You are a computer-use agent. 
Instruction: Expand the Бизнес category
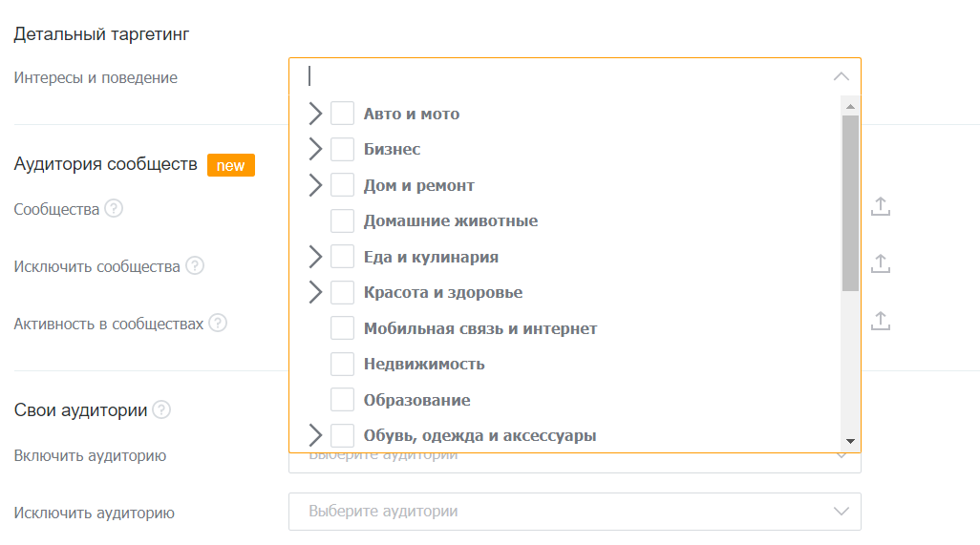[315, 149]
